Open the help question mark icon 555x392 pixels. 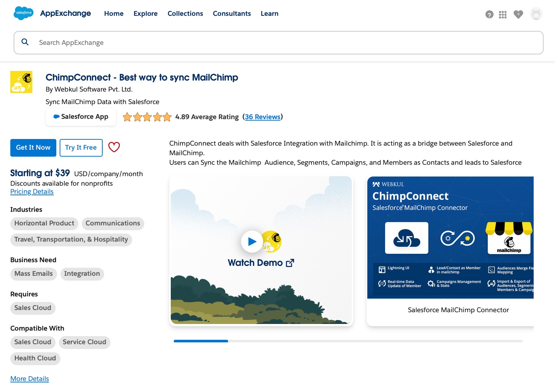[x=489, y=14]
